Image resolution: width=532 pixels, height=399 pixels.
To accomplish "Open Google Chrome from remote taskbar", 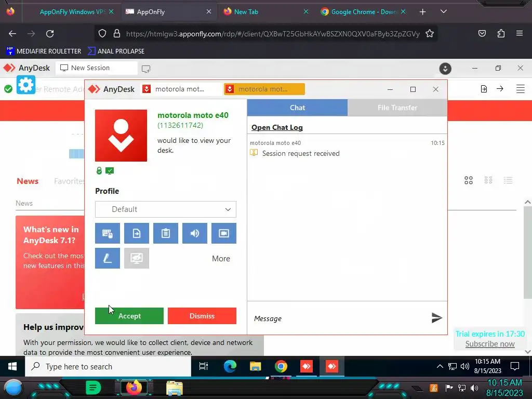I will click(281, 366).
